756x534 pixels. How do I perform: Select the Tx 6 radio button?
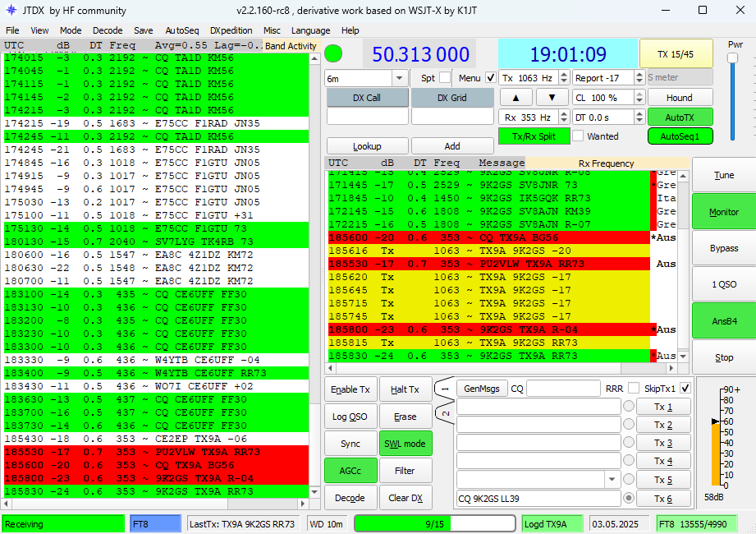(x=627, y=498)
